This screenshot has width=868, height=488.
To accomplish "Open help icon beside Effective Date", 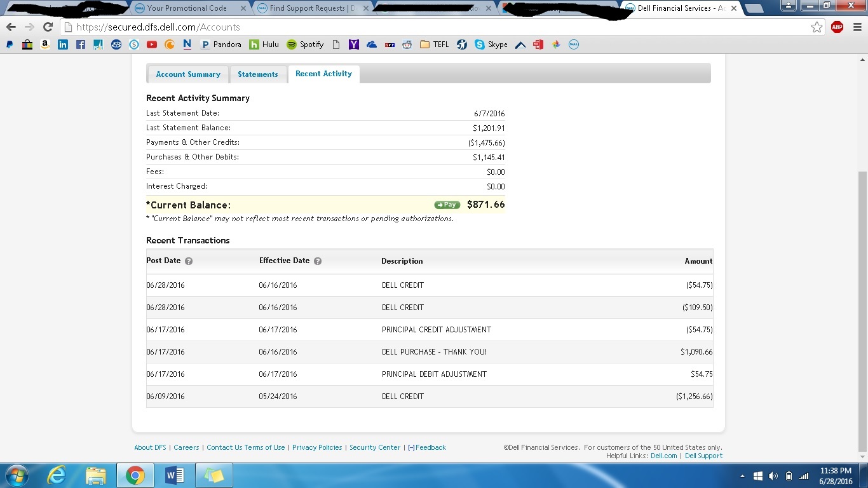I will 318,261.
